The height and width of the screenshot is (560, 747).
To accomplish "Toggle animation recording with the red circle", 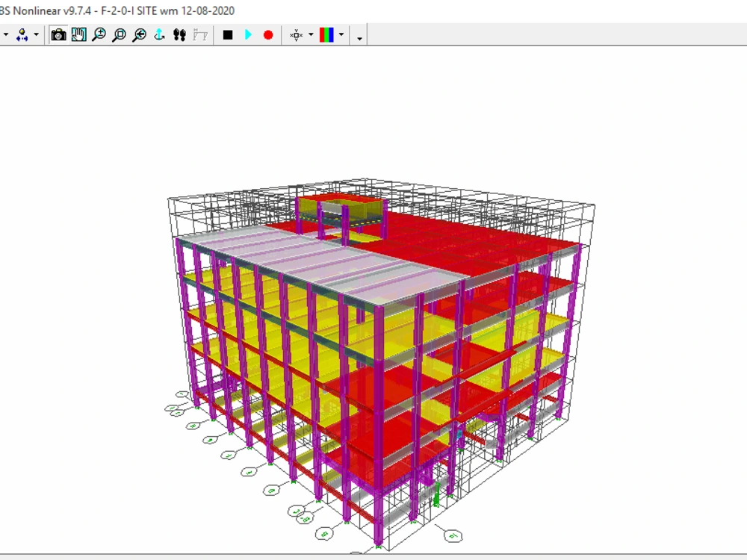I will click(268, 34).
